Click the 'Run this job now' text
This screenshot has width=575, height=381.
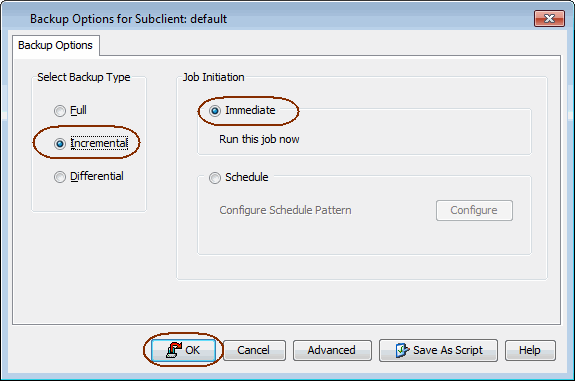259,139
